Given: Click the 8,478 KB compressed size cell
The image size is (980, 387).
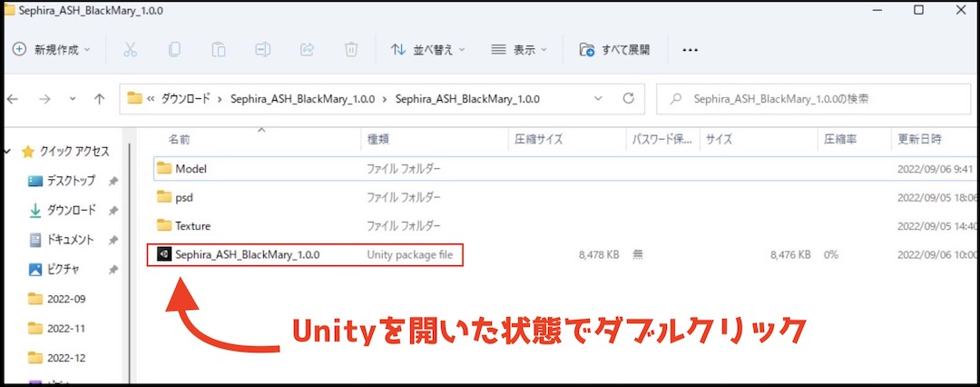Looking at the screenshot, I should point(599,255).
